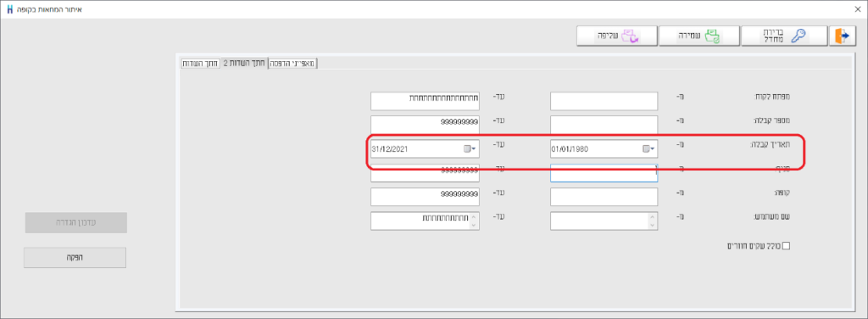Viewport: 868px width, 319px height.
Task: Focus the קופה to field showing 999999999
Action: point(425,197)
